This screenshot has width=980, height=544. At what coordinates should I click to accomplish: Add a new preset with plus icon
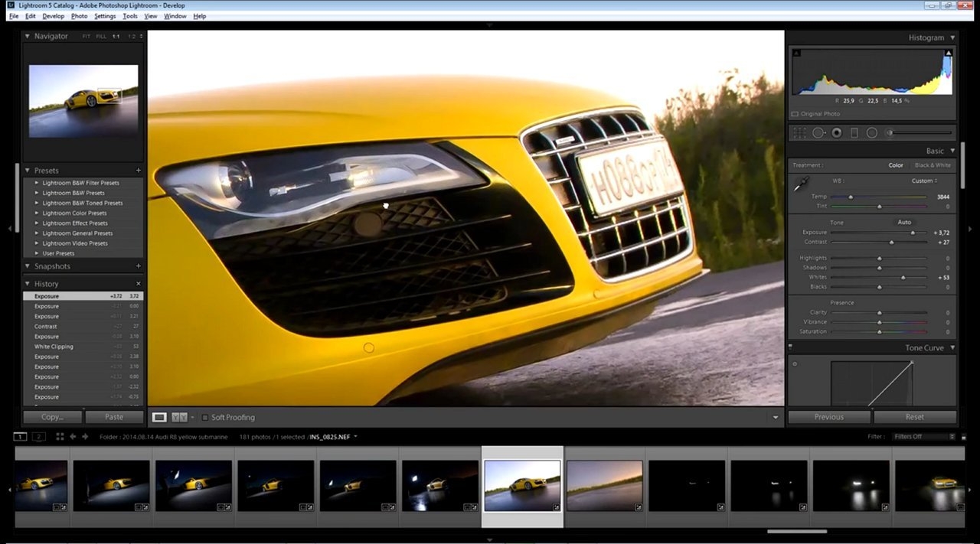(139, 171)
